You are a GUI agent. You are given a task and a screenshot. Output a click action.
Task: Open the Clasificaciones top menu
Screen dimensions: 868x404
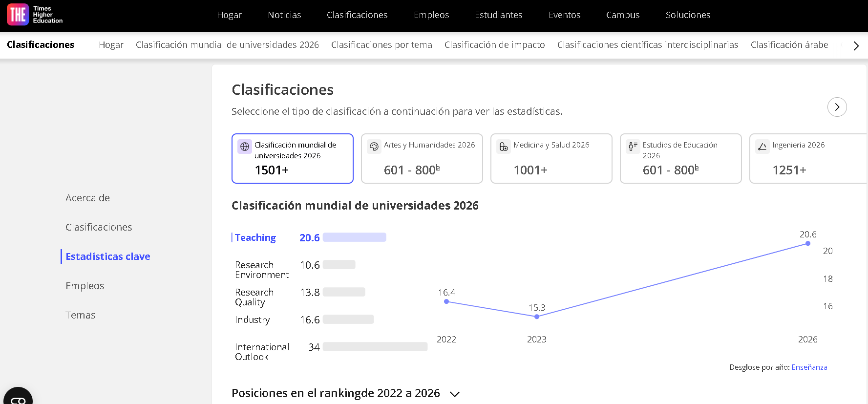pos(357,15)
